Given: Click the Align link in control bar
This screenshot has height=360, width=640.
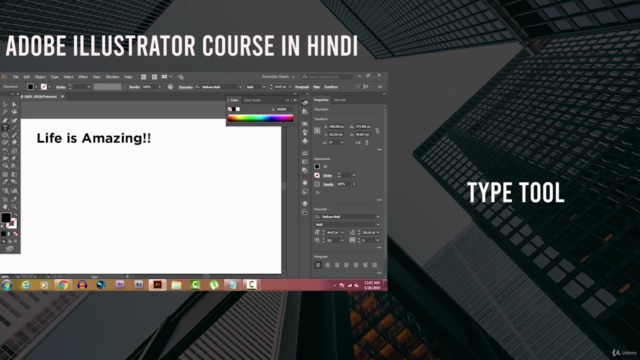Looking at the screenshot, I should 316,87.
